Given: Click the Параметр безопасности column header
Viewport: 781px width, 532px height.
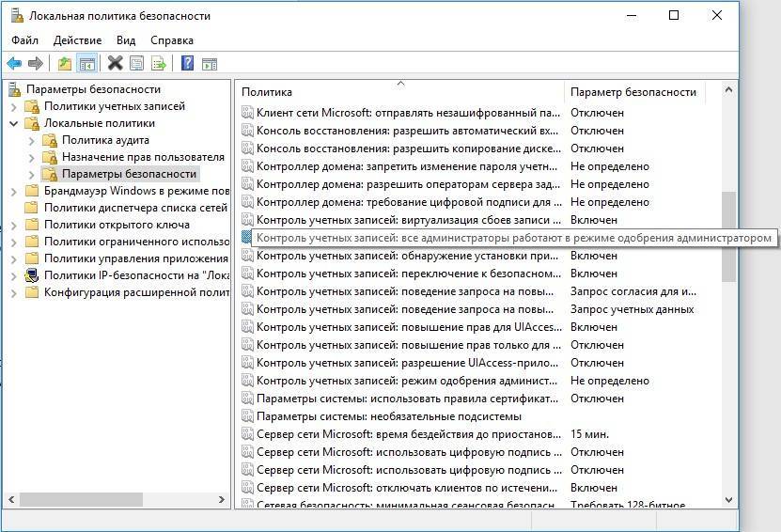Looking at the screenshot, I should (x=633, y=92).
